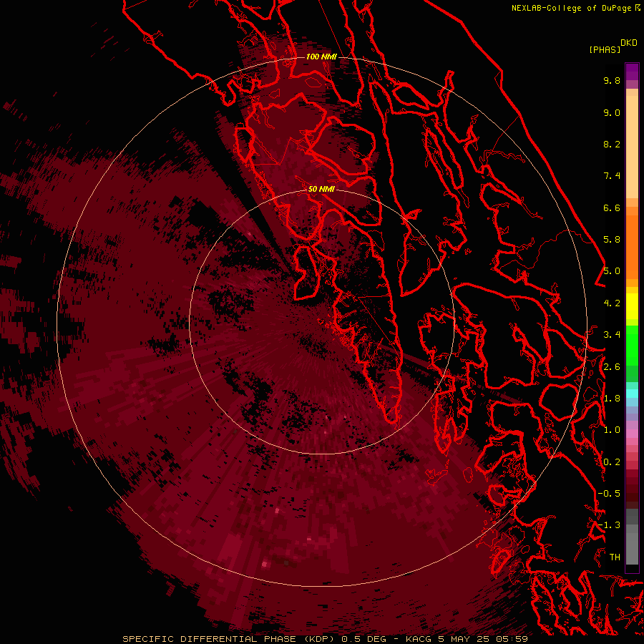Click the 1.8 legend value
The height and width of the screenshot is (644, 644).
[x=612, y=399]
